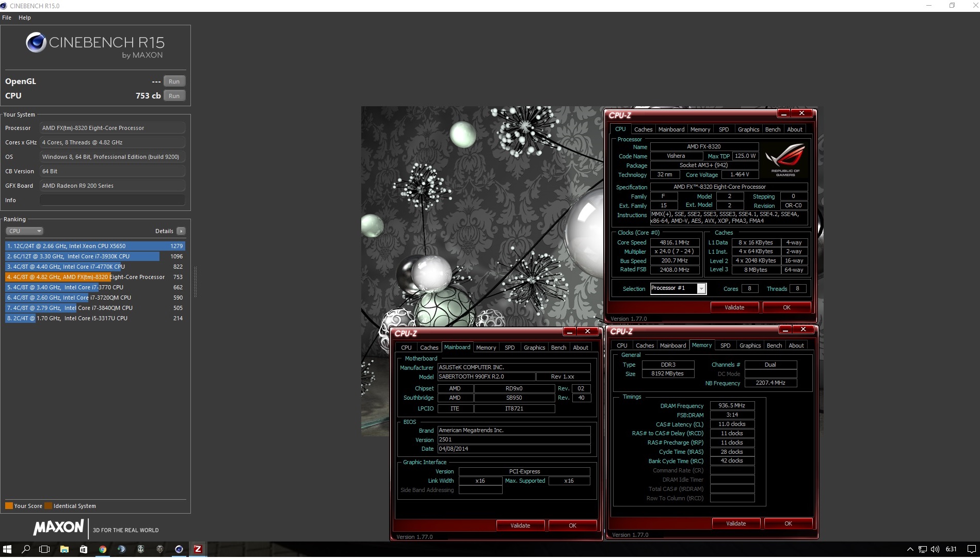The width and height of the screenshot is (980, 558).
Task: Open CPU tab in Mainboard CPU-Z window
Action: point(407,348)
